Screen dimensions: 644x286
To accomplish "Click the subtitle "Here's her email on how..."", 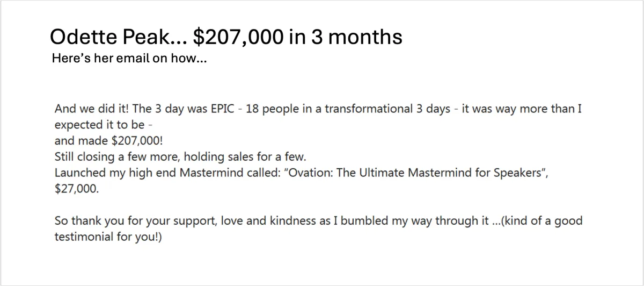I will [129, 58].
